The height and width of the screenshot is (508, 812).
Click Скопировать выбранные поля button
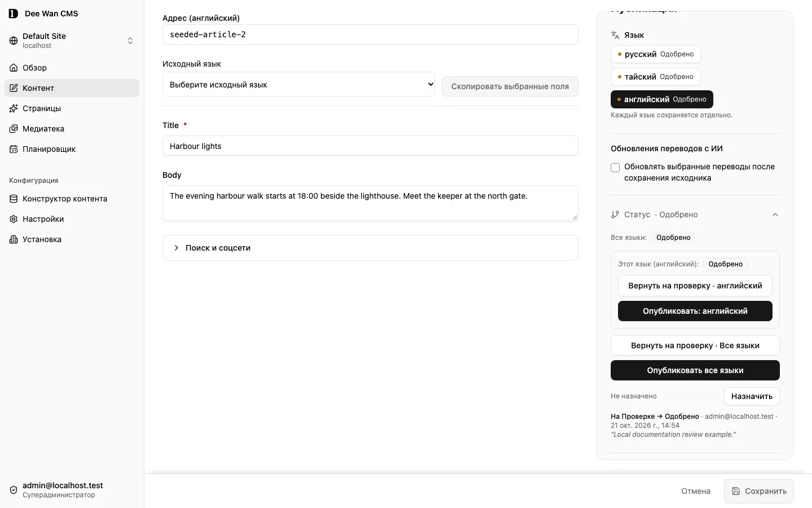tap(510, 86)
